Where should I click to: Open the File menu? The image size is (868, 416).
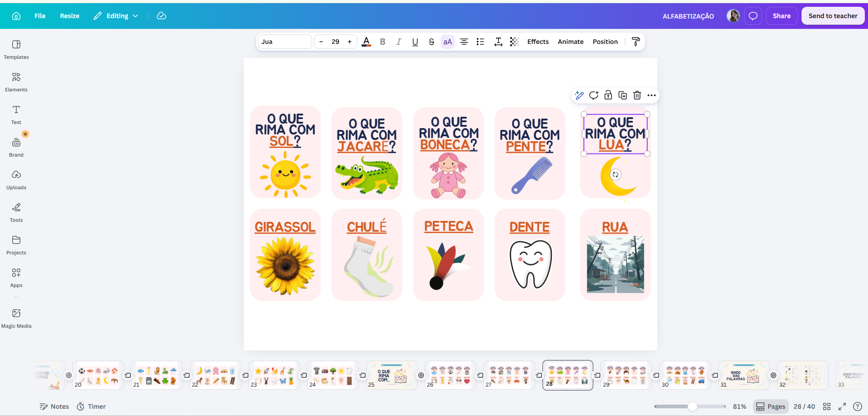click(x=40, y=16)
